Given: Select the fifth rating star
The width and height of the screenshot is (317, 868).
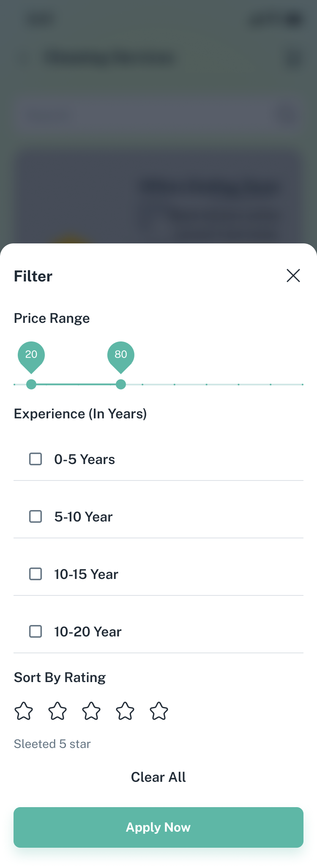Looking at the screenshot, I should pos(159,711).
